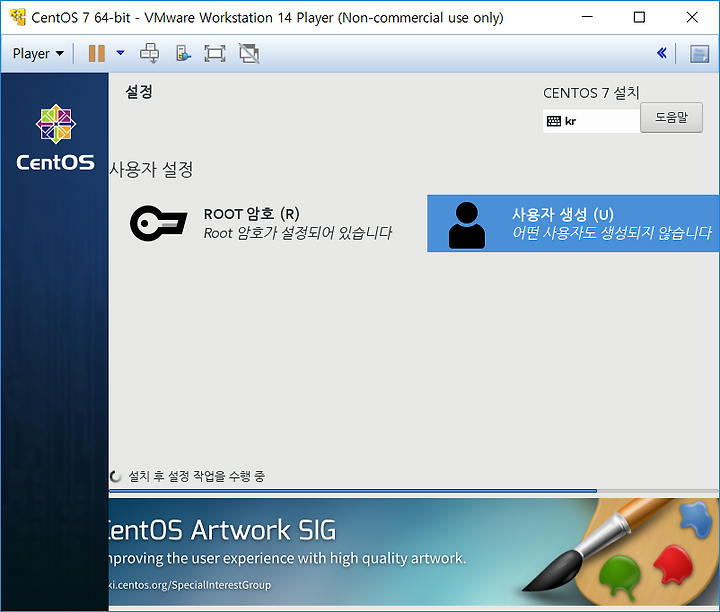Maximize the VMware Player window
720x612 pixels.
pyautogui.click(x=639, y=17)
